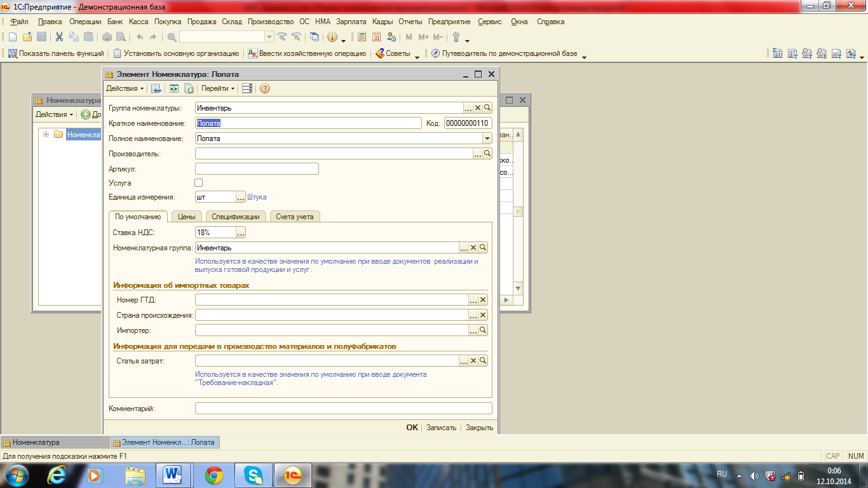Open the Файл menu
The height and width of the screenshot is (488, 868).
click(x=20, y=22)
